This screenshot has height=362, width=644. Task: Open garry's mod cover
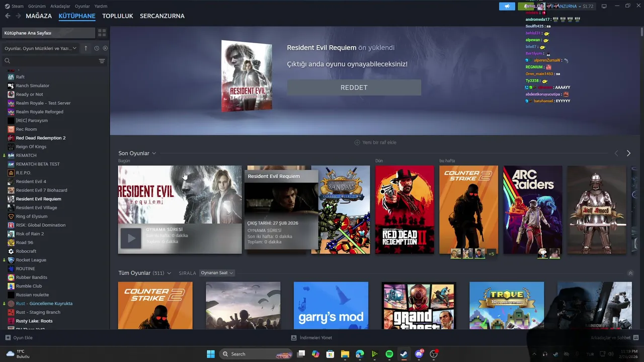pos(331,306)
